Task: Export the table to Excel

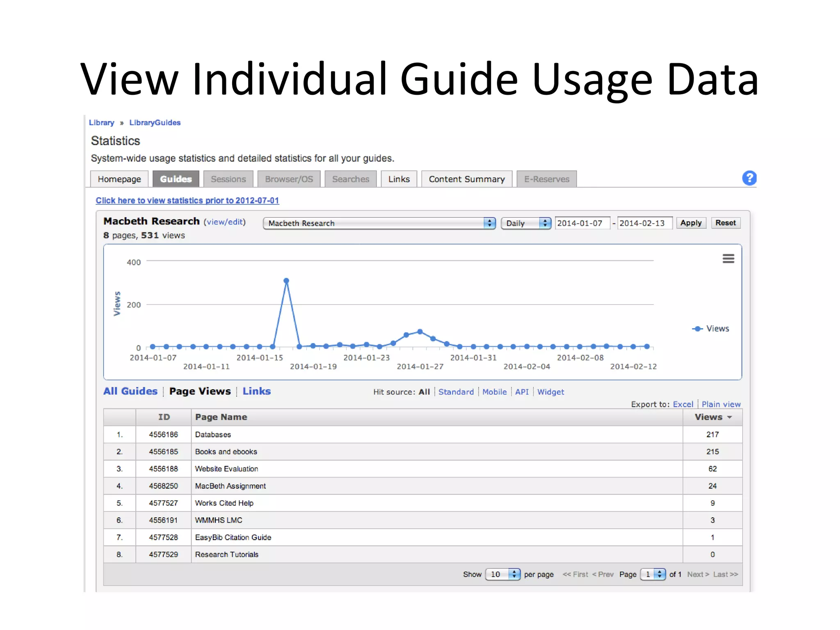Action: click(x=682, y=404)
